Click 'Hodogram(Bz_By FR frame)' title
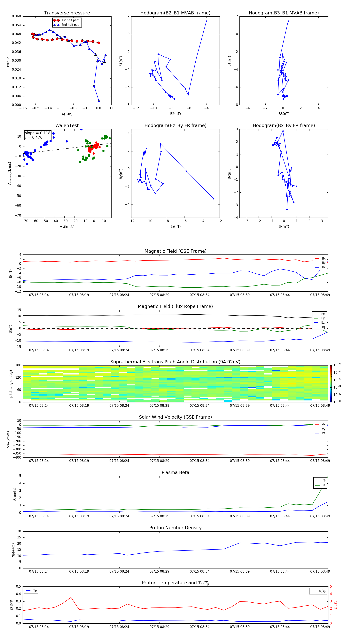This screenshot has width=351, height=644. (175, 125)
